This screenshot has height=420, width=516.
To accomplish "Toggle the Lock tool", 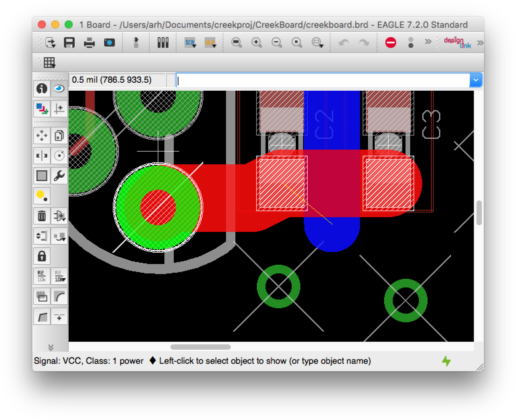I will tap(42, 256).
